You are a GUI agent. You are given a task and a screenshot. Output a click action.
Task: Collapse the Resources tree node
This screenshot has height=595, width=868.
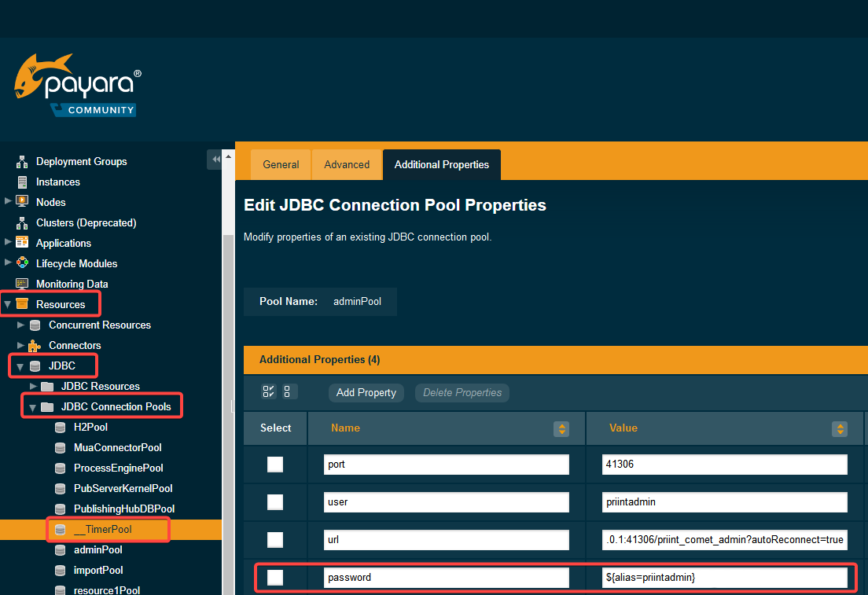(8, 304)
